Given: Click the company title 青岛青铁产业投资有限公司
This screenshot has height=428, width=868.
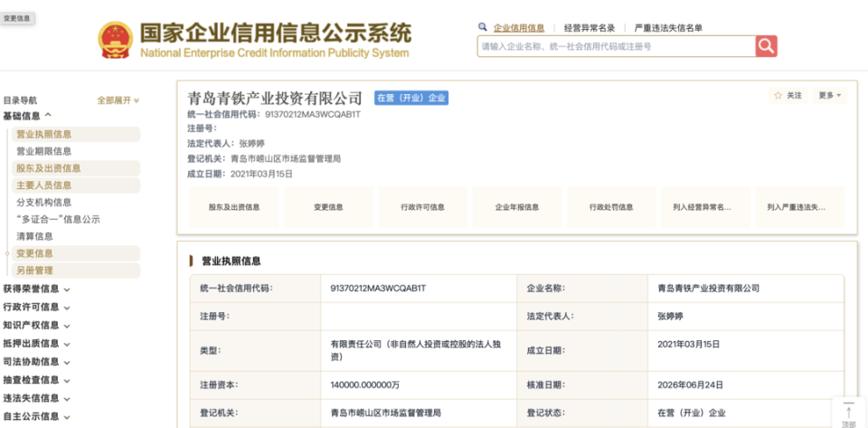Looking at the screenshot, I should [x=275, y=98].
